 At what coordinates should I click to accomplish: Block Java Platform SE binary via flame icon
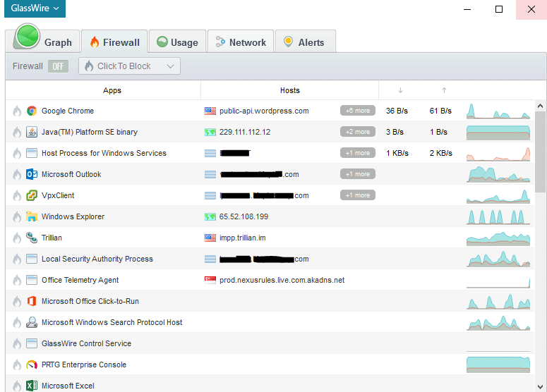17,132
